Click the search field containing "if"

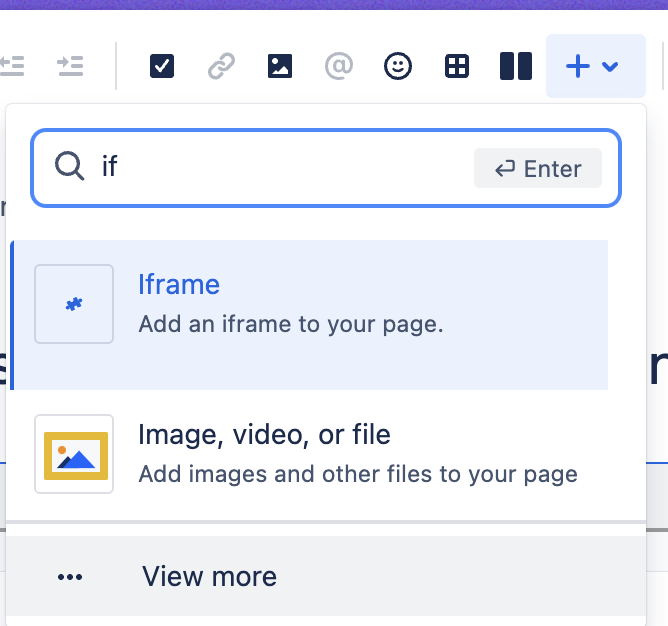[280, 167]
